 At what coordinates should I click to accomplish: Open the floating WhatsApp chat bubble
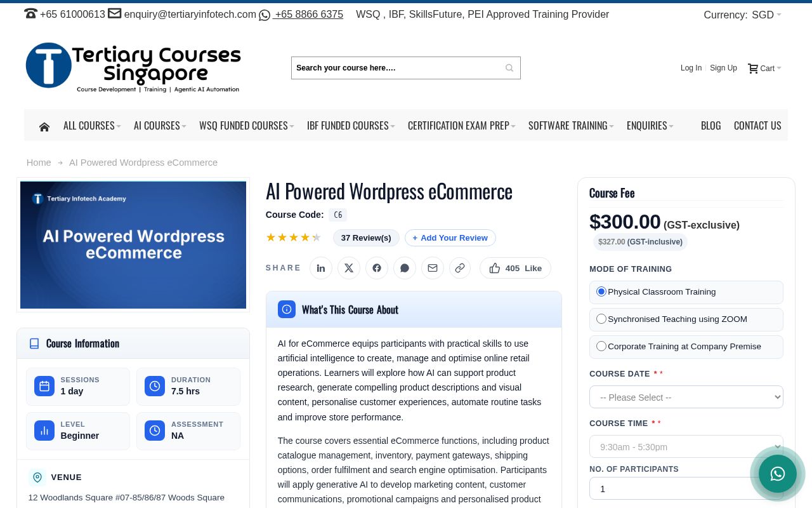tap(778, 474)
